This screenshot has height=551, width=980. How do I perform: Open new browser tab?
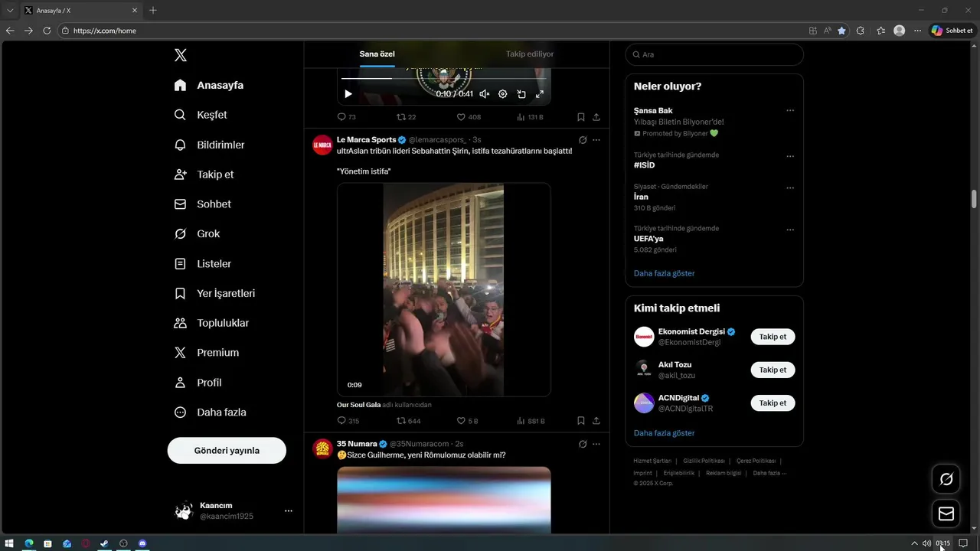pos(153,11)
